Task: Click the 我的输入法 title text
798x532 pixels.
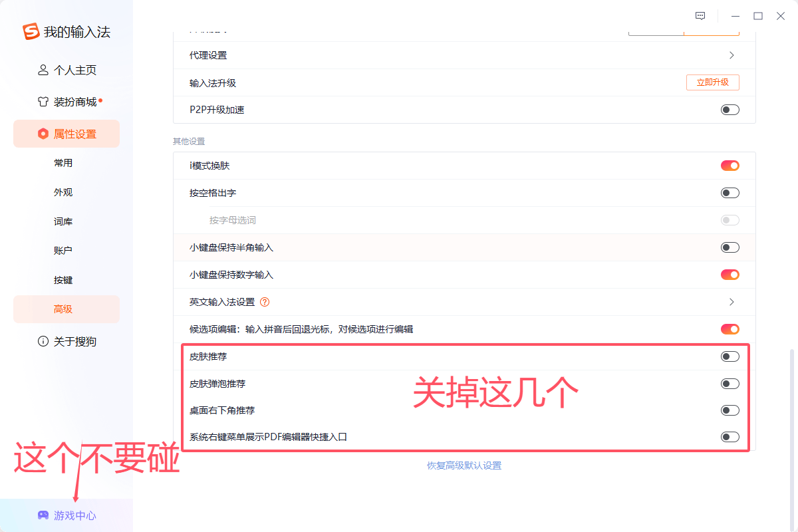Action: point(77,31)
